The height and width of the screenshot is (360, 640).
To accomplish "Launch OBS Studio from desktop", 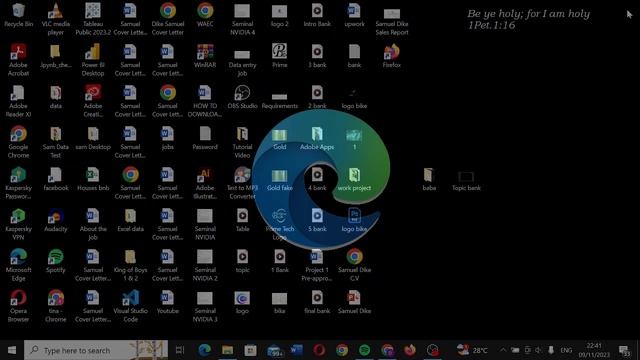I will [x=242, y=97].
